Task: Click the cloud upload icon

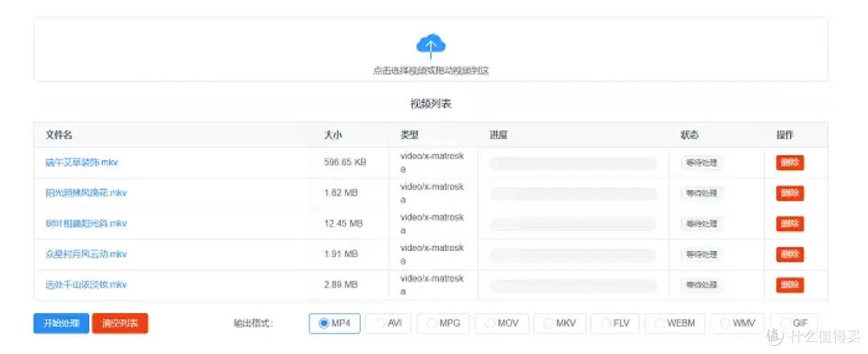Action: pyautogui.click(x=432, y=46)
